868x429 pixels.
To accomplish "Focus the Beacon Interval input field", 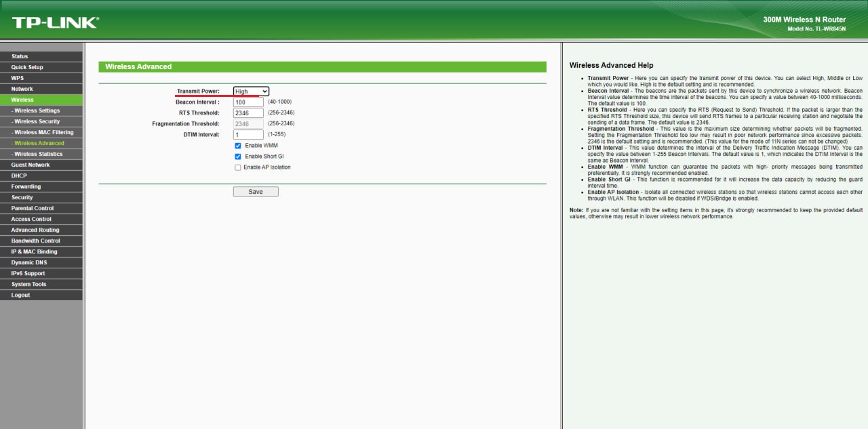I will pyautogui.click(x=248, y=102).
